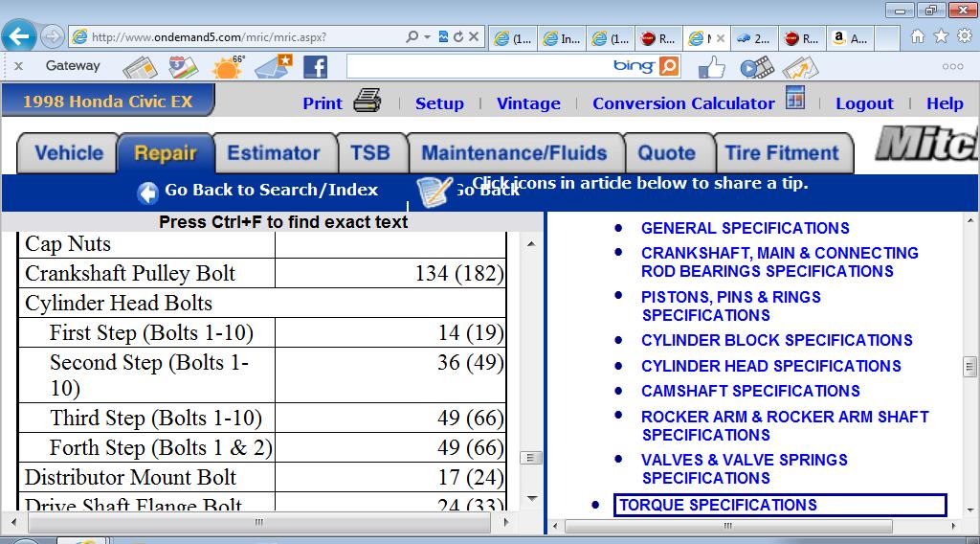
Task: Open the Vintage link
Action: pos(528,103)
